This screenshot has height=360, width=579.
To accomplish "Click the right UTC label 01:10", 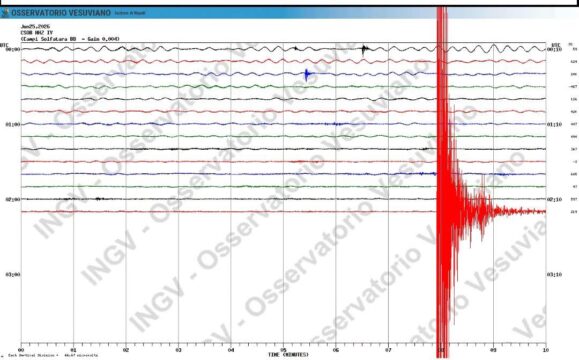I will coord(554,124).
